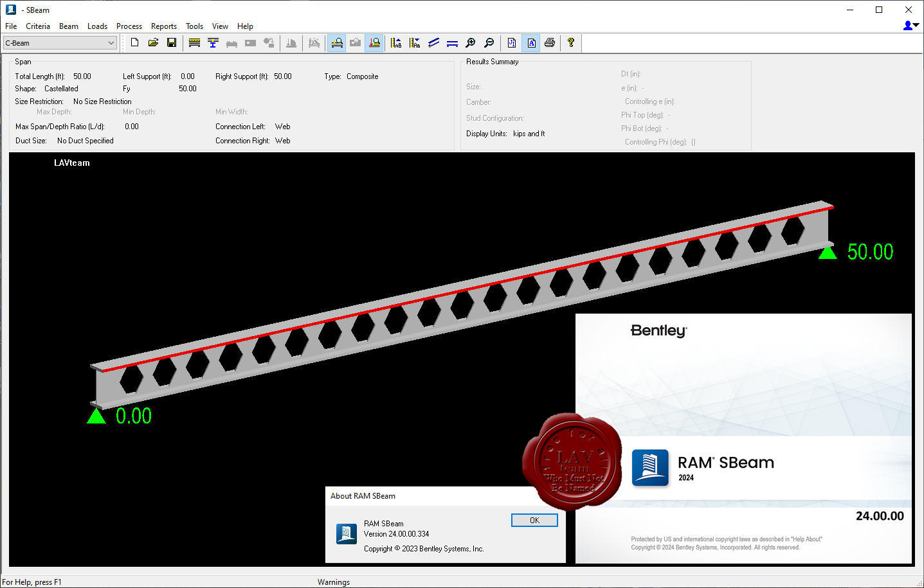Click the Type value Composite
This screenshot has height=588, width=924.
coord(363,76)
